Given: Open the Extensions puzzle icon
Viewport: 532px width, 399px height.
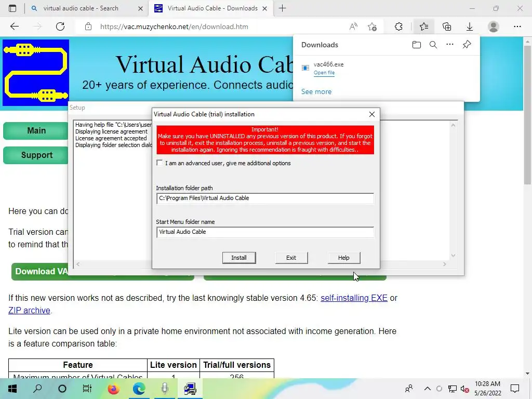Looking at the screenshot, I should point(398,26).
